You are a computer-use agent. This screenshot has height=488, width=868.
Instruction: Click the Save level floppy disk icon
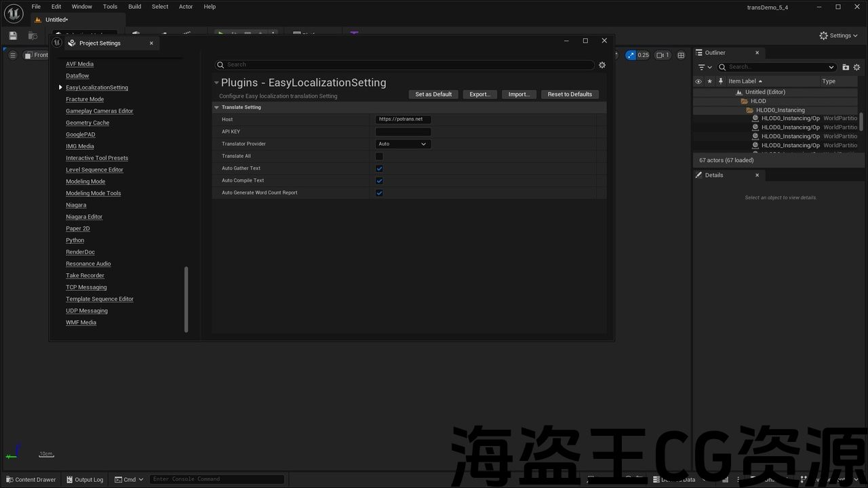point(13,36)
